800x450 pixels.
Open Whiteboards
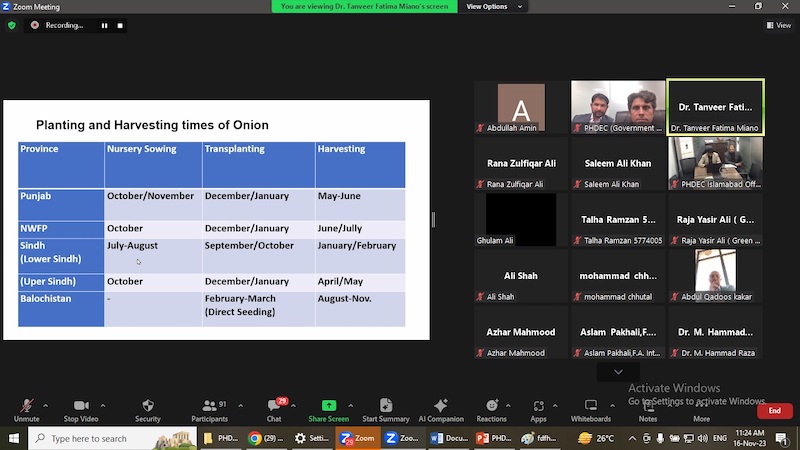point(590,410)
